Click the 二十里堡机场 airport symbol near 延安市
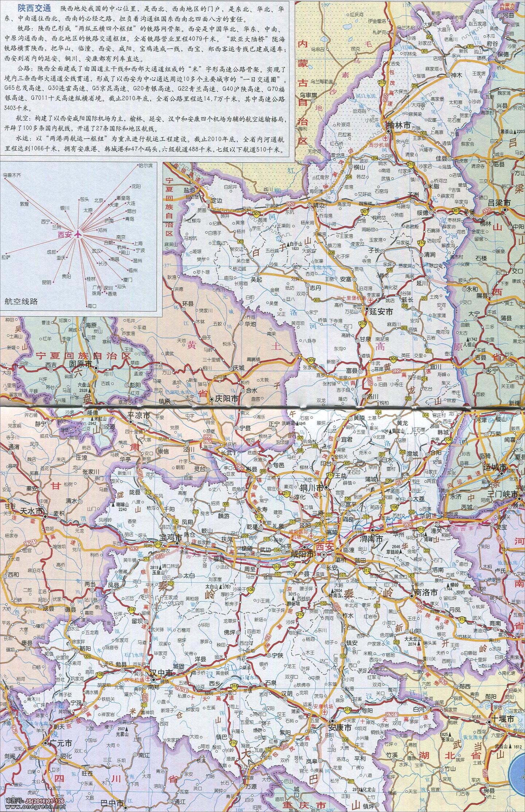Image resolution: width=525 pixels, height=812 pixels. tap(370, 300)
